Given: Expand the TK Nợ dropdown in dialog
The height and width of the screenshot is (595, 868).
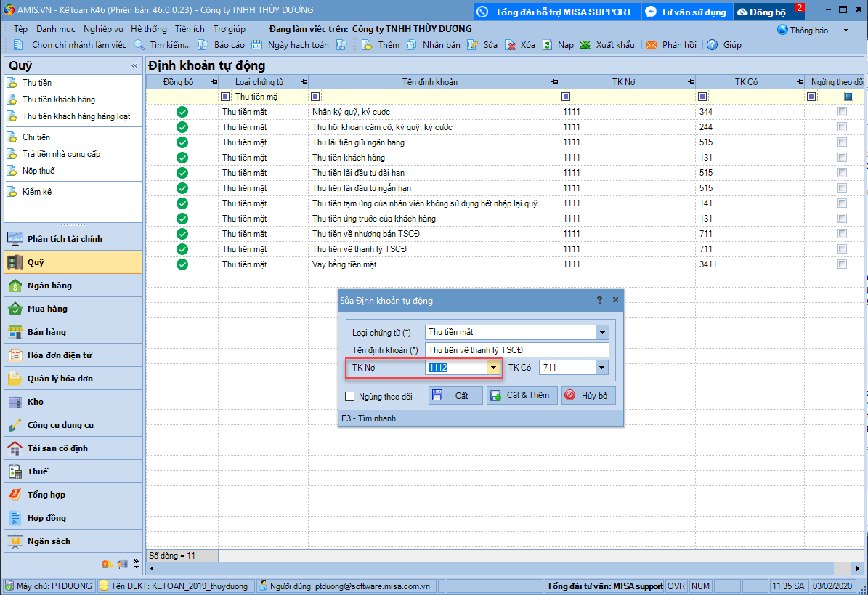Looking at the screenshot, I should [494, 368].
